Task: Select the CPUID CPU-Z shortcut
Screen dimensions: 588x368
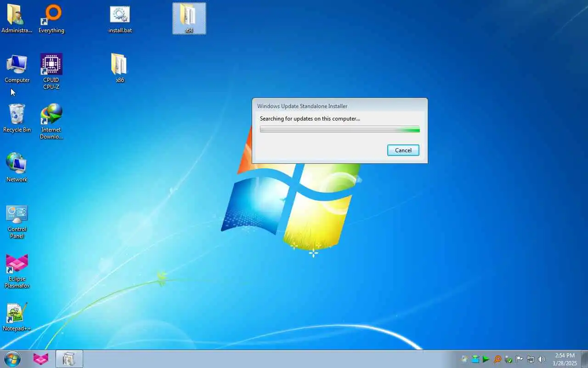Action: pos(51,71)
